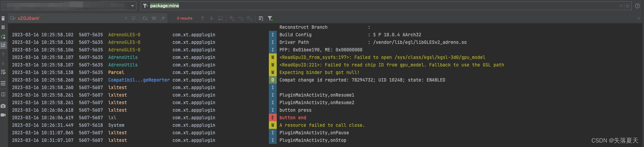The width and height of the screenshot is (644, 147).
Task: Select the ReadGpuID_from_sysfs warning line
Action: pyautogui.click(x=382, y=57)
